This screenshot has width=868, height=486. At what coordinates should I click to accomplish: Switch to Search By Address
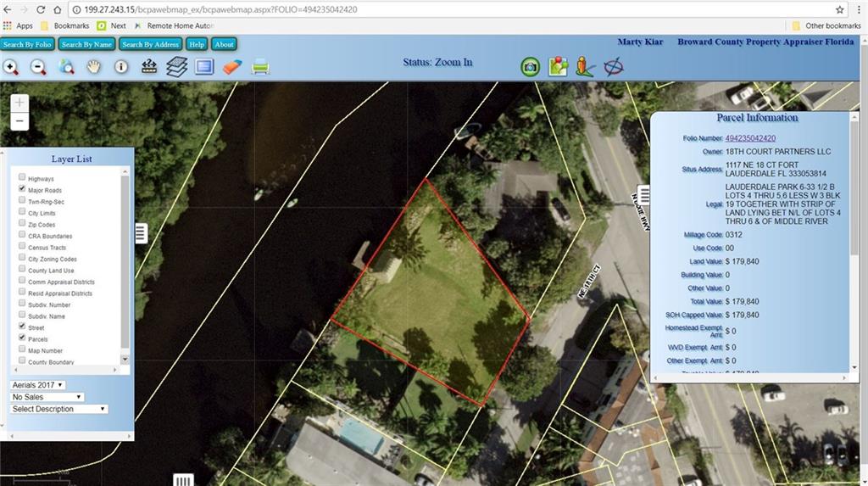coord(150,44)
